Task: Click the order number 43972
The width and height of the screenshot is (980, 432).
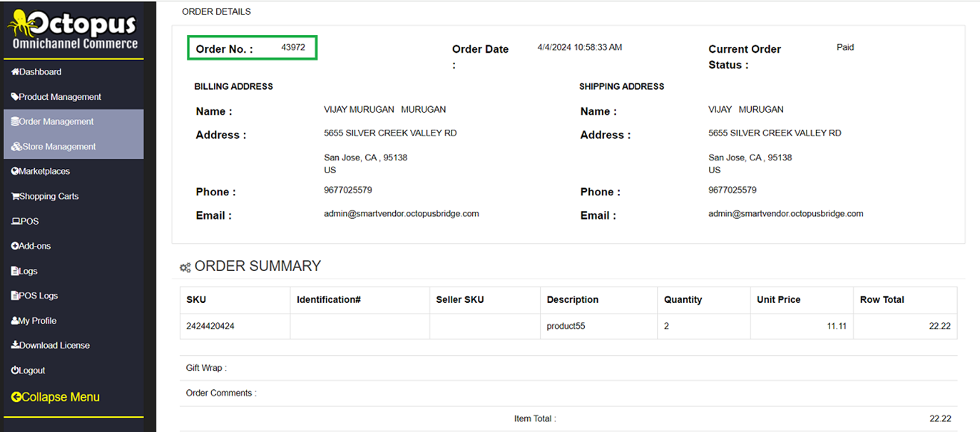Action: (293, 48)
